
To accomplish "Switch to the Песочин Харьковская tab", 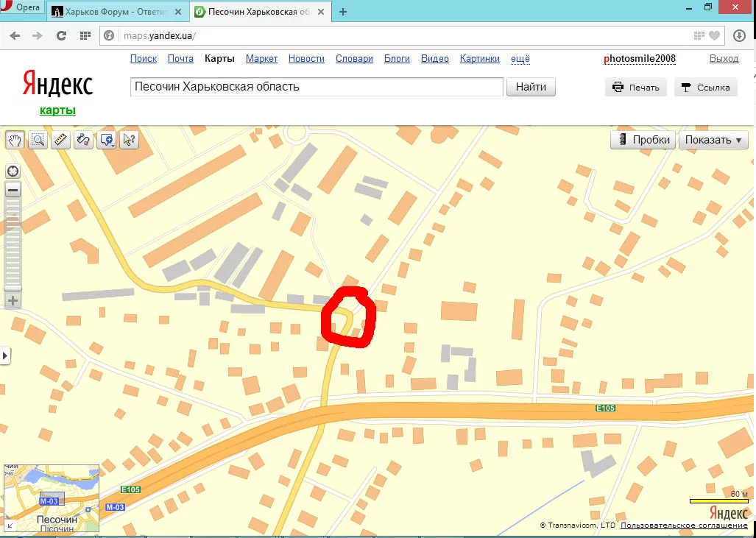I will pyautogui.click(x=259, y=11).
